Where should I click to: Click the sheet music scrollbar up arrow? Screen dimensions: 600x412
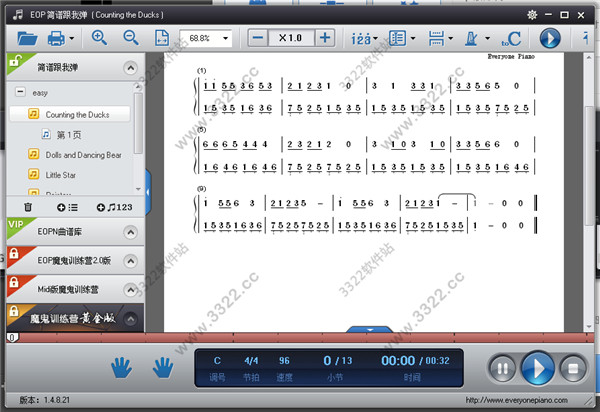pyautogui.click(x=589, y=57)
